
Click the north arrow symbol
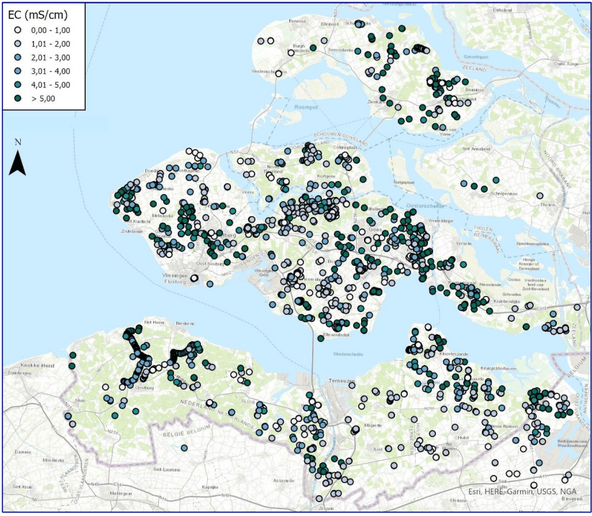click(x=17, y=162)
